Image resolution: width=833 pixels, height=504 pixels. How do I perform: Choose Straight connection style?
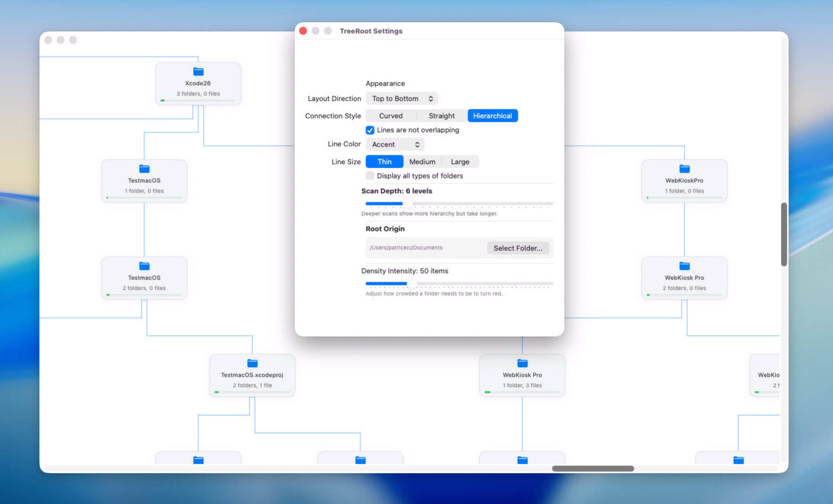(441, 116)
